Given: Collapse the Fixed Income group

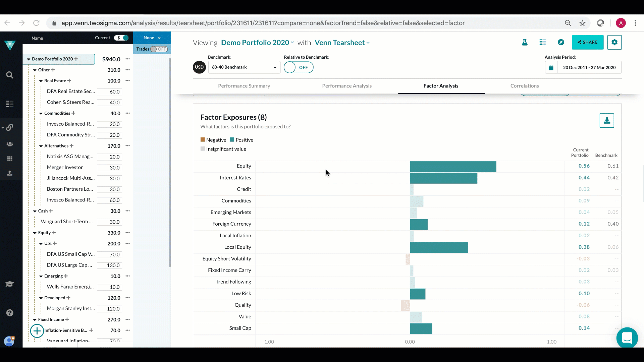Looking at the screenshot, I should [35, 320].
